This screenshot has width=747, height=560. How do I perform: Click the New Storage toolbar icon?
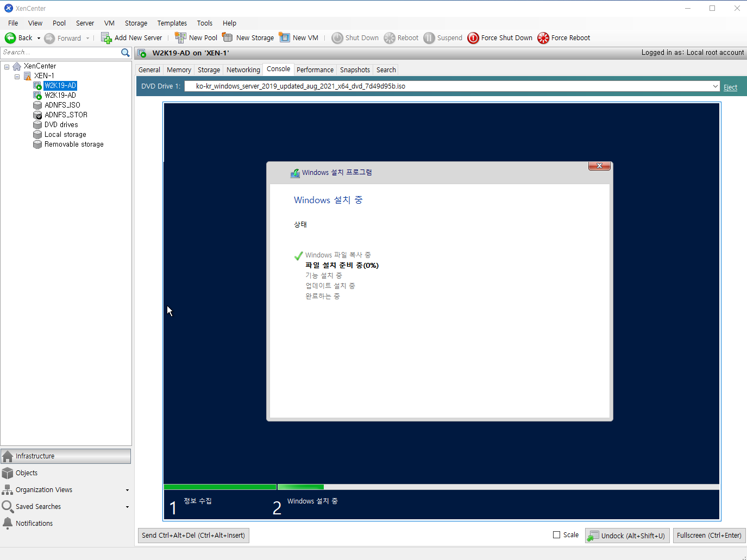pos(228,37)
